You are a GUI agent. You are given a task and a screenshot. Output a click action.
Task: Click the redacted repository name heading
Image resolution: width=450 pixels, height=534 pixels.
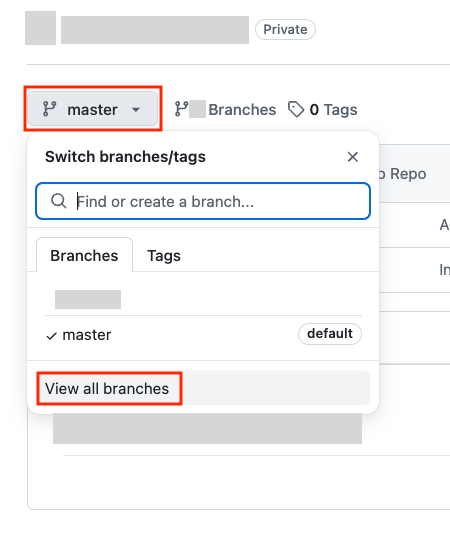(155, 30)
